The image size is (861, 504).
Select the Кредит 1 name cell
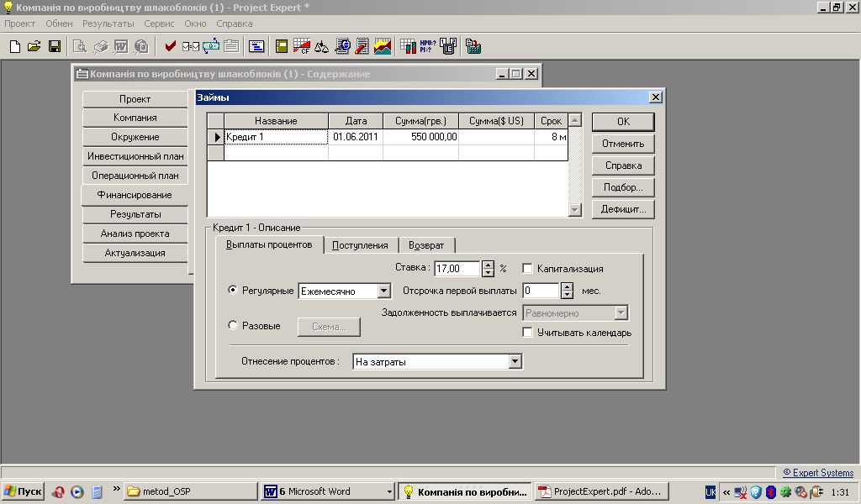click(x=276, y=137)
